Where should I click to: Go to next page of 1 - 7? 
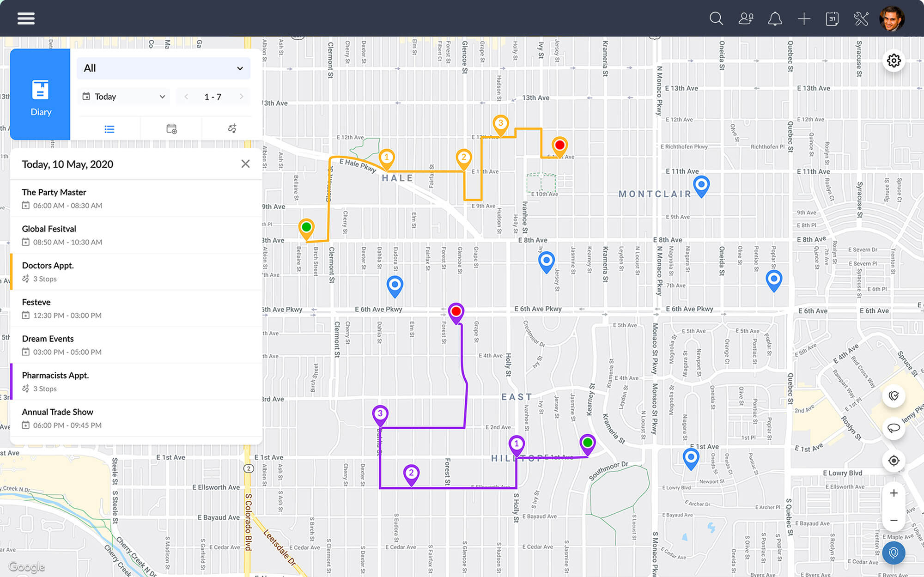point(241,97)
